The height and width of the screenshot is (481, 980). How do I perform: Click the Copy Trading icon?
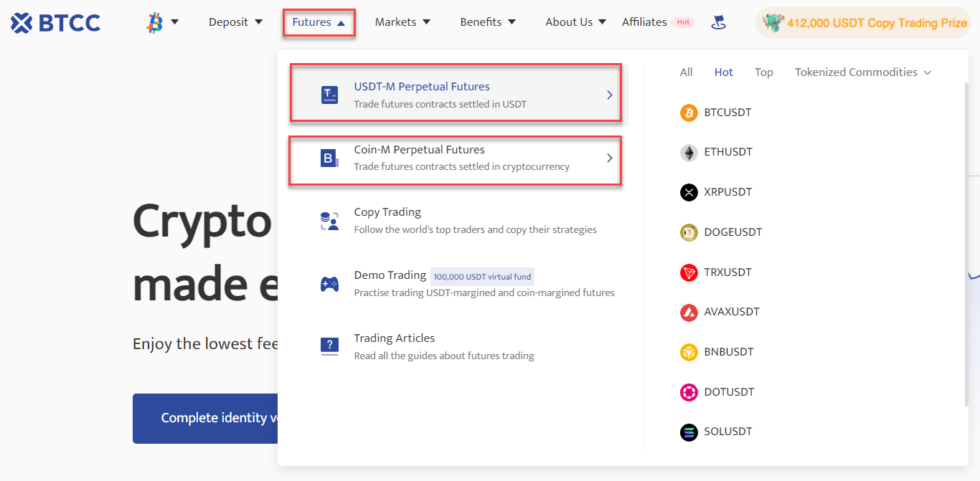click(329, 221)
